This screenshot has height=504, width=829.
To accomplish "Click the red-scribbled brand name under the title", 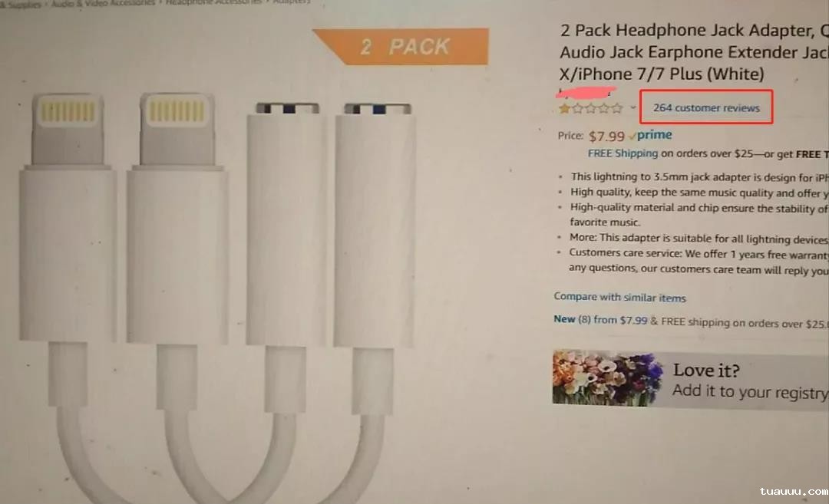I will (586, 93).
